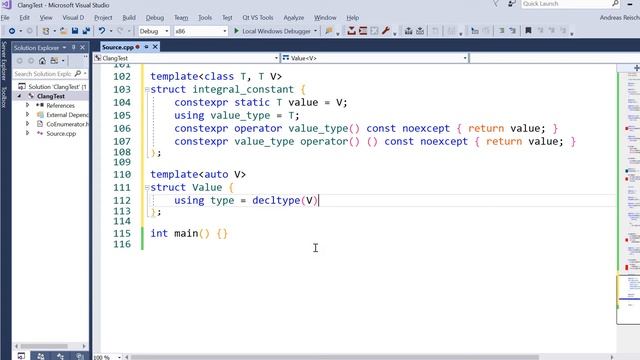Click the Open File toolbar icon

tap(63, 31)
